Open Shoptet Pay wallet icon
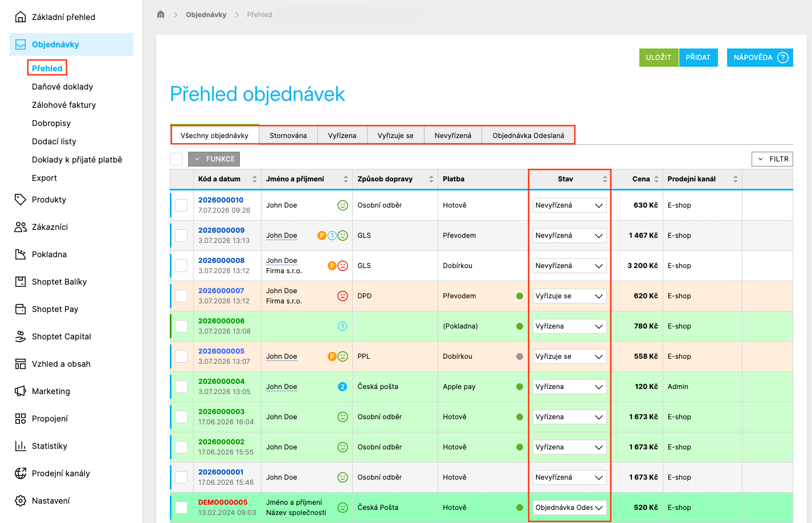 click(x=21, y=309)
